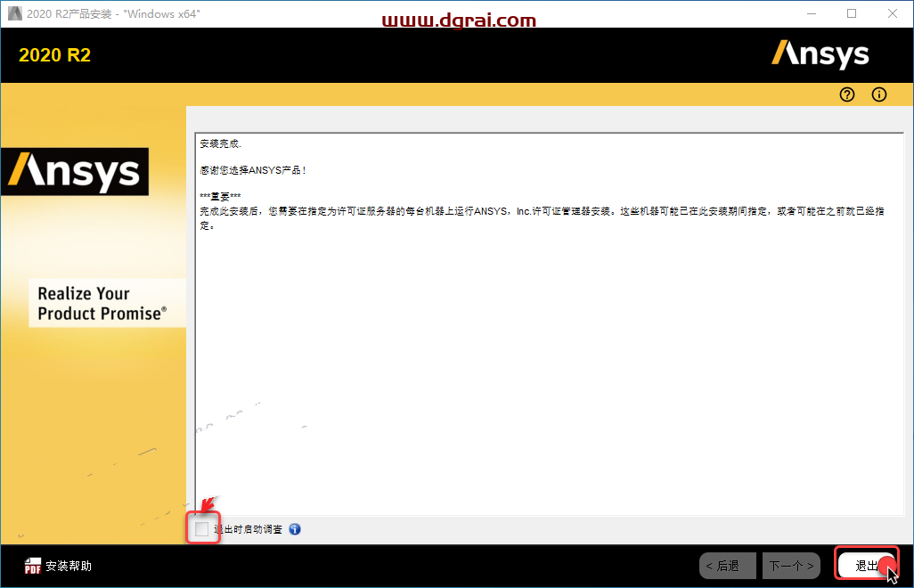Click the blue info icon beside survey option
Screen dimensions: 914x588
click(295, 529)
